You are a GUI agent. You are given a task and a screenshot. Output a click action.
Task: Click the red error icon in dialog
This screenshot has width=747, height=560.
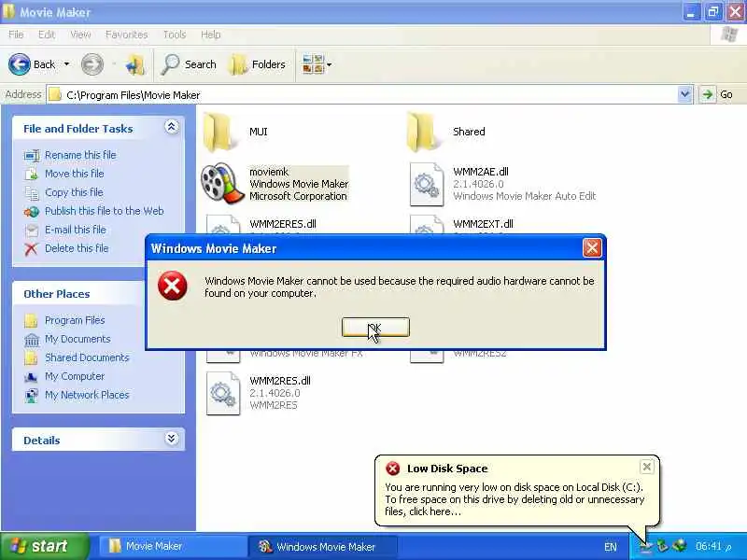(173, 286)
